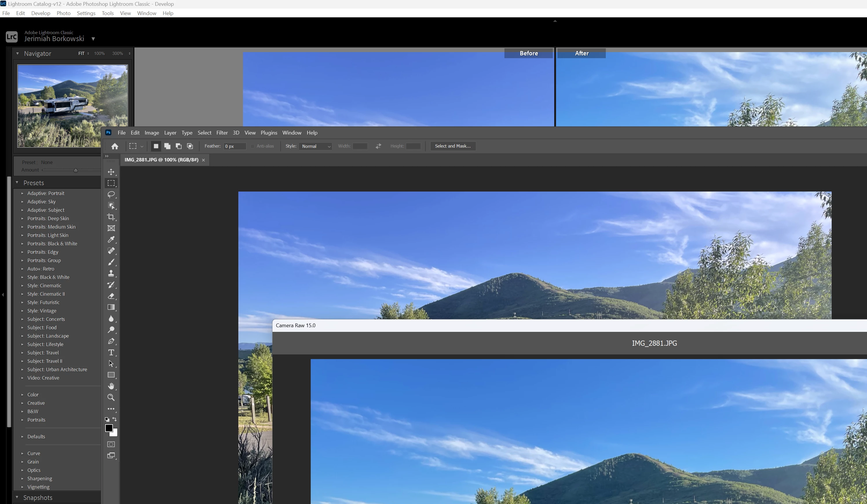Image resolution: width=867 pixels, height=504 pixels.
Task: Select the Eyedropper tool
Action: (111, 239)
